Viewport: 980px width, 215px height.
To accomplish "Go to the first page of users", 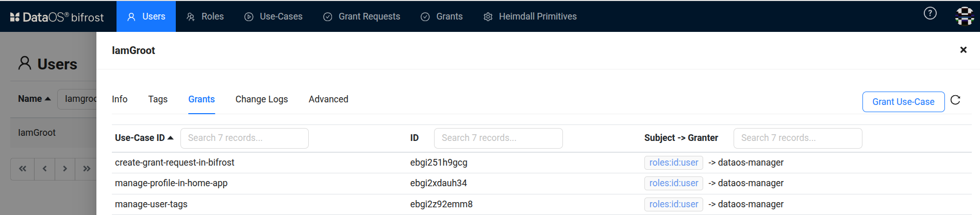I will pyautogui.click(x=23, y=169).
